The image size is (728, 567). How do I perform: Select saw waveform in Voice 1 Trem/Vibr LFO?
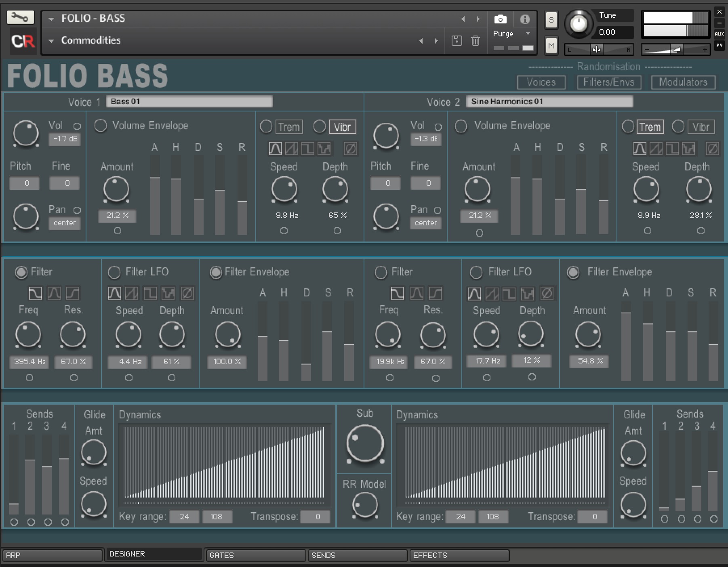tap(291, 149)
